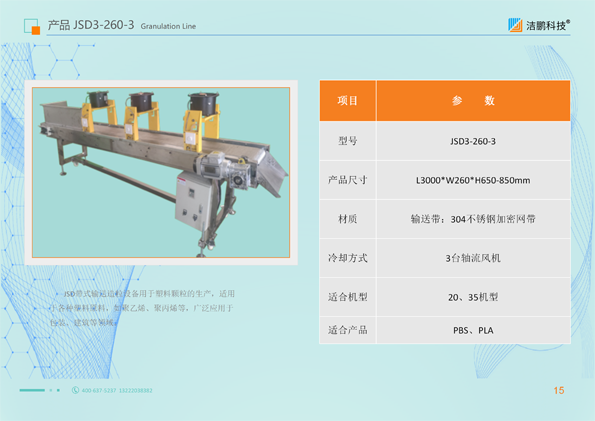Select the conveyor machine product photo

(x=161, y=172)
